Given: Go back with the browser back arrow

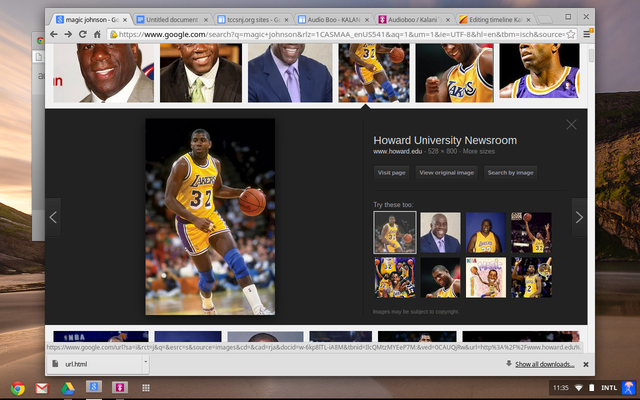Looking at the screenshot, I should pyautogui.click(x=53, y=34).
